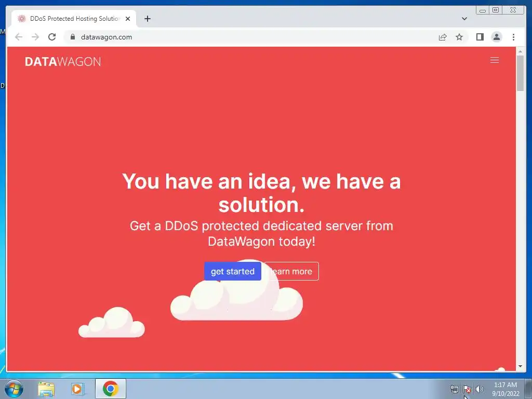This screenshot has width=532, height=399.
Task: Restore down the Chrome window
Action: coord(496,10)
